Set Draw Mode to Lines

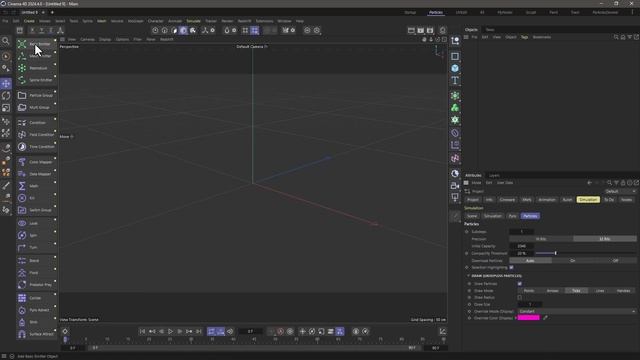pos(600,291)
